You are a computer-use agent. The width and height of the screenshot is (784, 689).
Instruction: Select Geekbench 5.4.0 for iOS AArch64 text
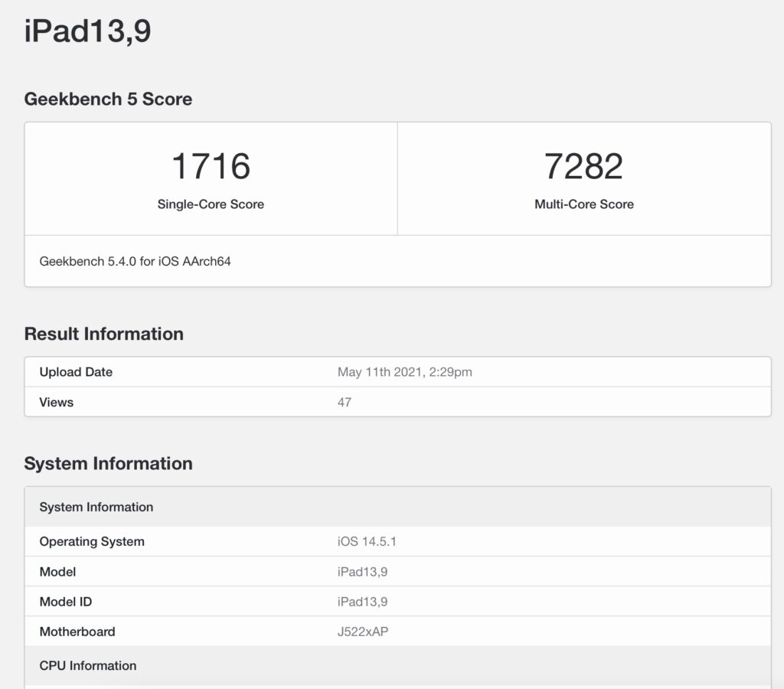135,261
